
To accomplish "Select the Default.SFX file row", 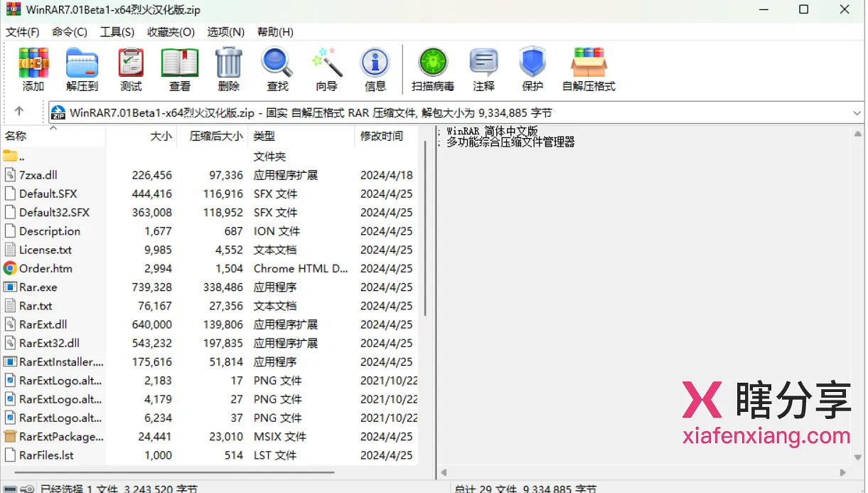I will point(210,194).
